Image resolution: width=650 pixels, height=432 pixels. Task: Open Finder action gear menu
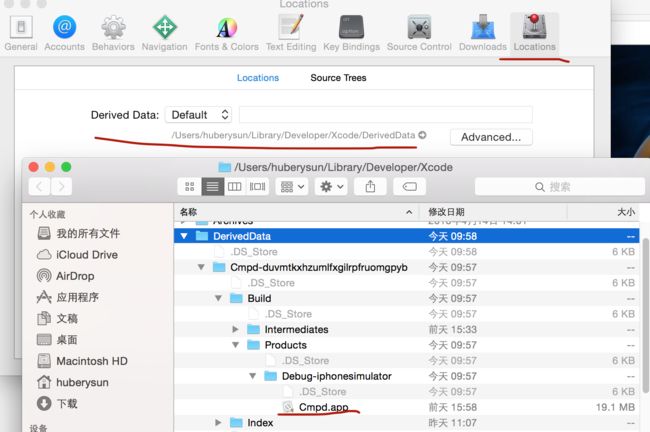tap(331, 187)
